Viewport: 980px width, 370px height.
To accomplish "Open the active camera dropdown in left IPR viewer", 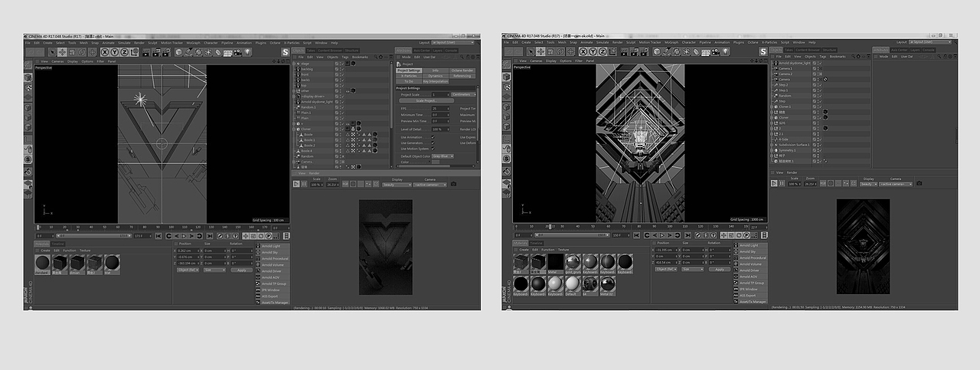I will click(x=430, y=185).
